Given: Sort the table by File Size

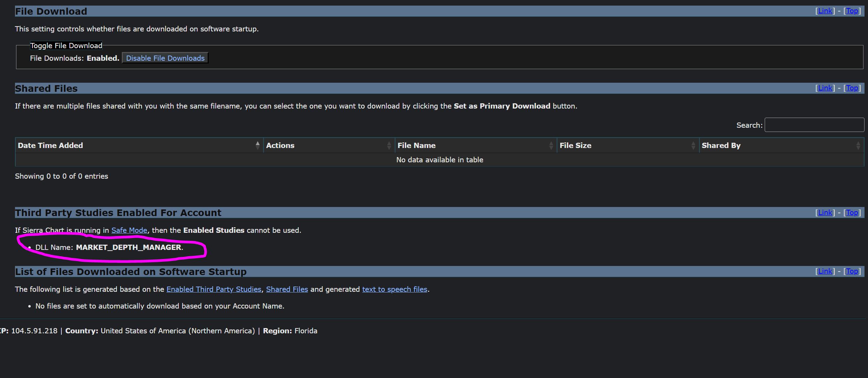Looking at the screenshot, I should pos(693,146).
